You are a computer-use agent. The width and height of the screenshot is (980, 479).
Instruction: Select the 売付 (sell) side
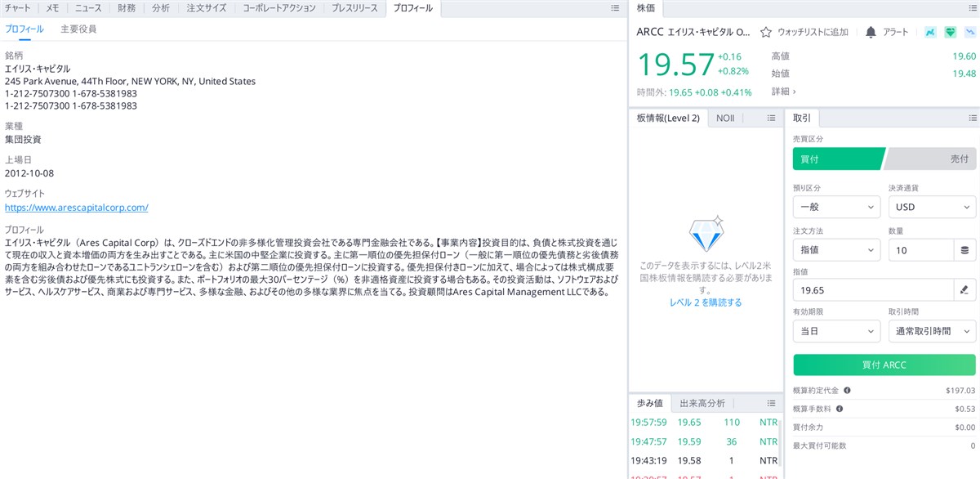(x=930, y=159)
